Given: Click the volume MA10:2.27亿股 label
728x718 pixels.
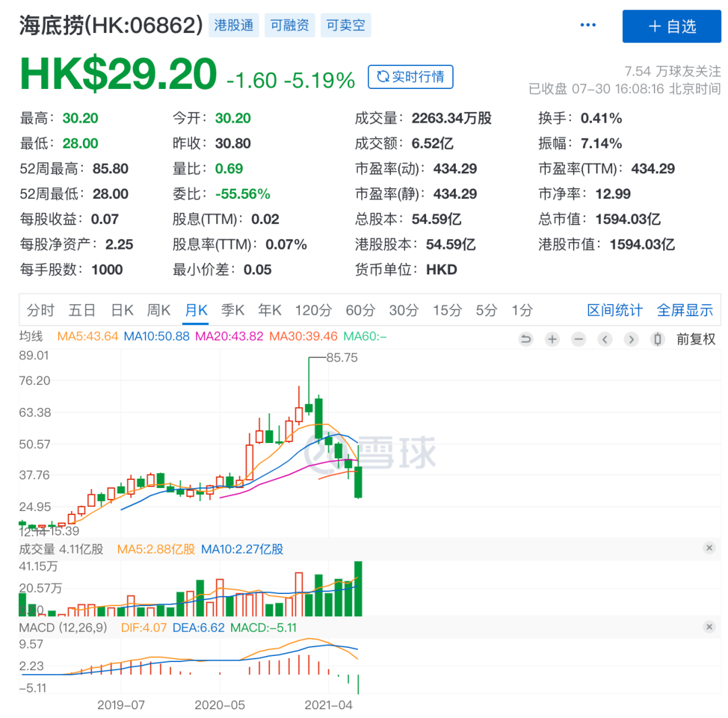Looking at the screenshot, I should pyautogui.click(x=243, y=549).
